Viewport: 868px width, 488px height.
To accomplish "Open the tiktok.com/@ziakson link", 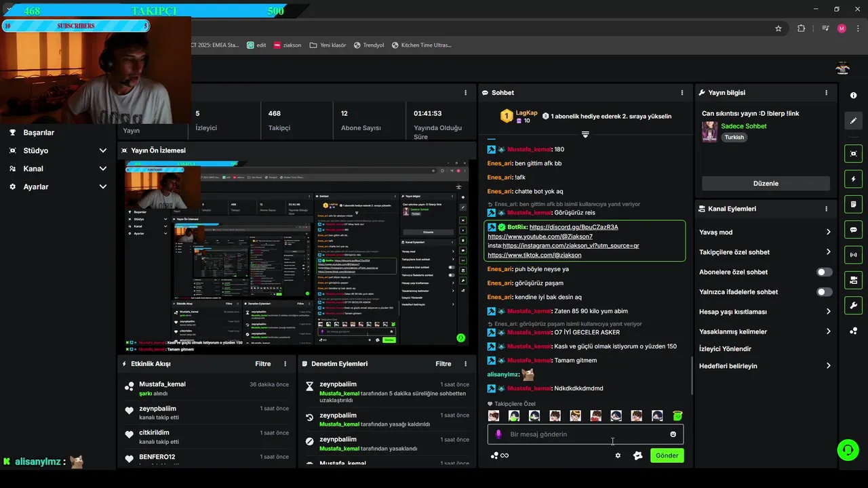I will (x=534, y=255).
